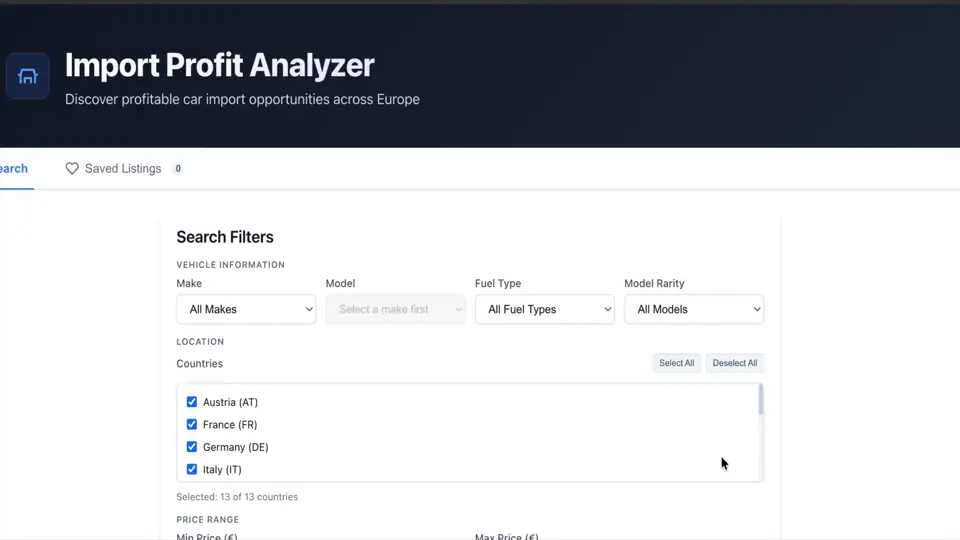Click the countries list scrollbar thumb

pyautogui.click(x=760, y=400)
